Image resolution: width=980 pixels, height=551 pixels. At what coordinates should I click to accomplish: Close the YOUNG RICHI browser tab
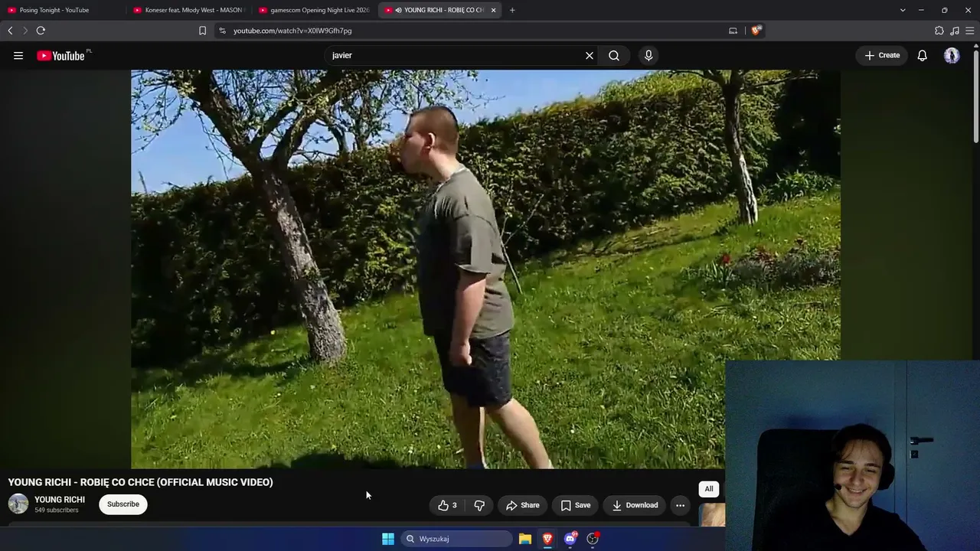click(493, 10)
